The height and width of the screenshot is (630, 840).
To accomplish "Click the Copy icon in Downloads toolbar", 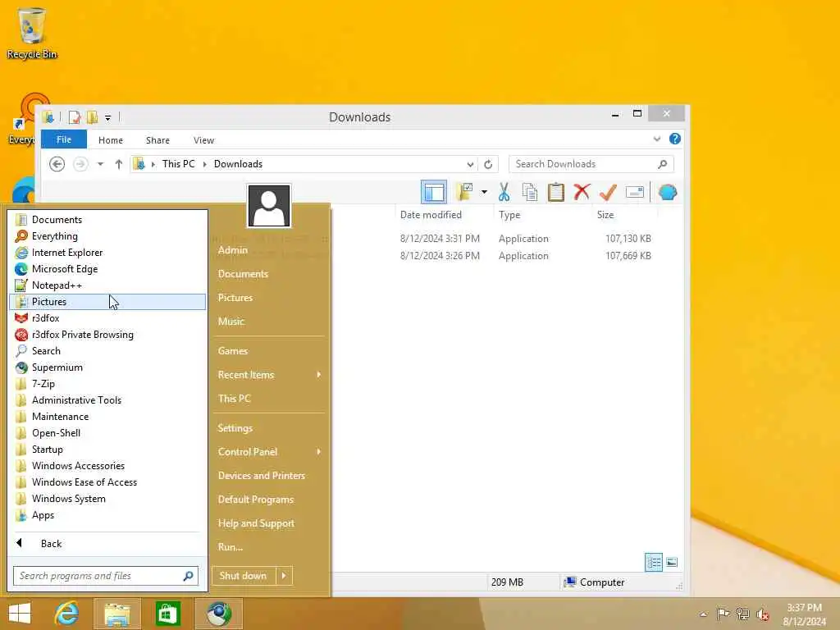I will (529, 192).
